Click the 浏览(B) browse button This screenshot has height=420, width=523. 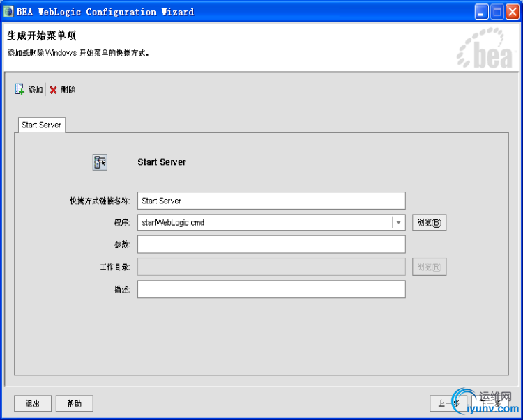429,222
